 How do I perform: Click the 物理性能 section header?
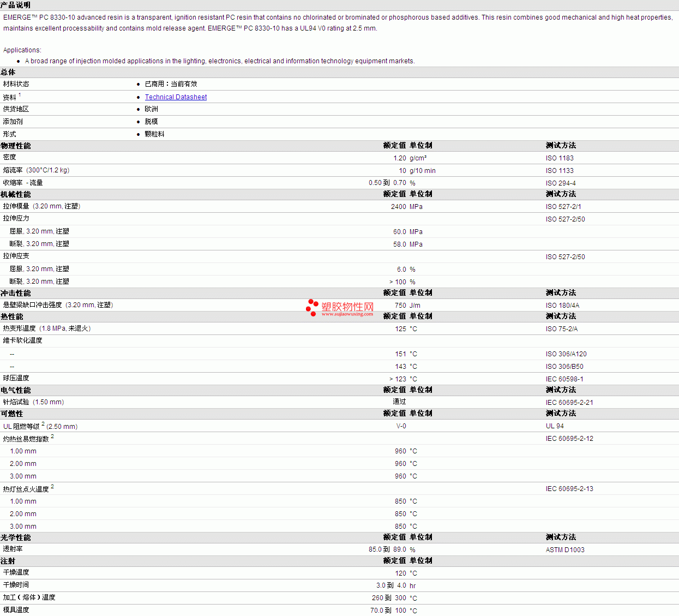point(16,146)
